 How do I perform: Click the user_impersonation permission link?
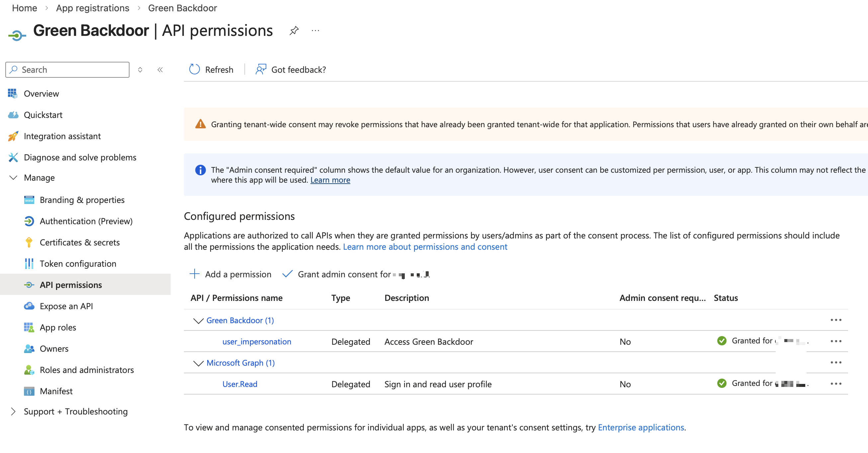(x=256, y=341)
